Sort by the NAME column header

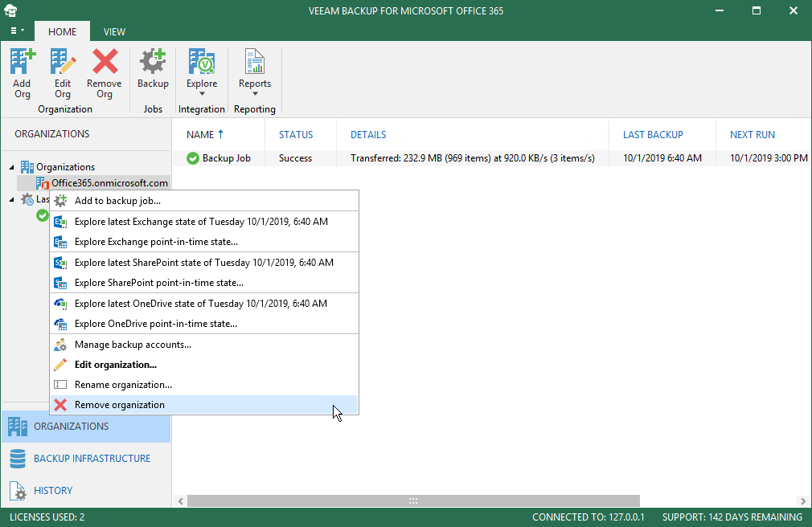click(218, 135)
